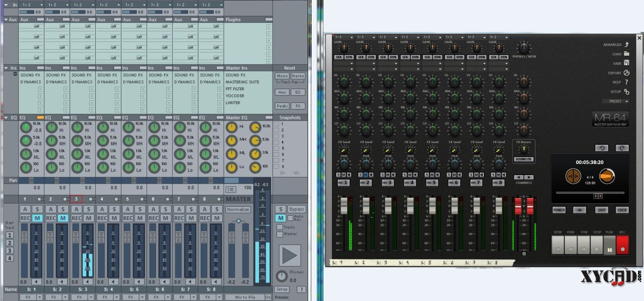Collapse the Ins section triangle
The width and height of the screenshot is (644, 301).
(x=6, y=68)
